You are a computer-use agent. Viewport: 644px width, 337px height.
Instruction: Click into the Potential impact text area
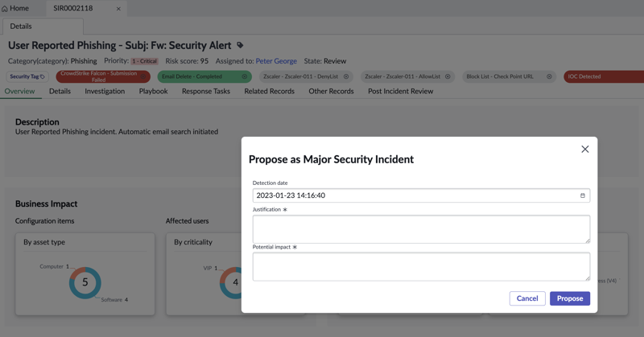tap(421, 266)
